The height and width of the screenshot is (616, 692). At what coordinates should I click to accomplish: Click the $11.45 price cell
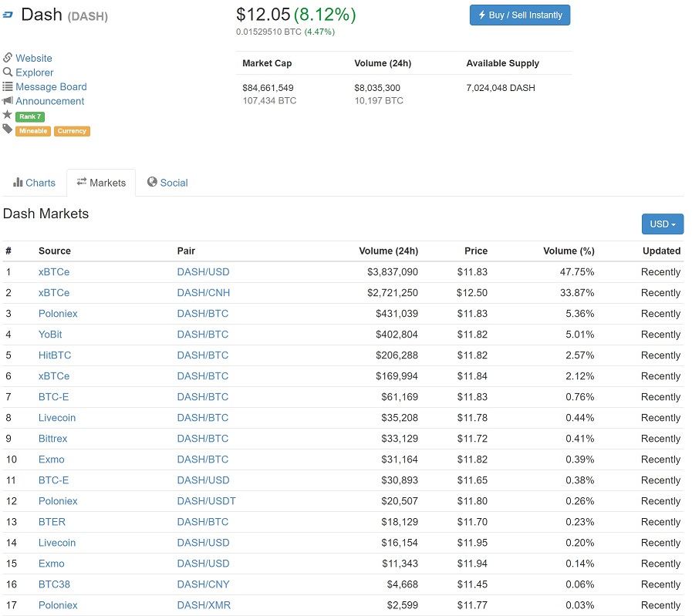click(x=472, y=584)
